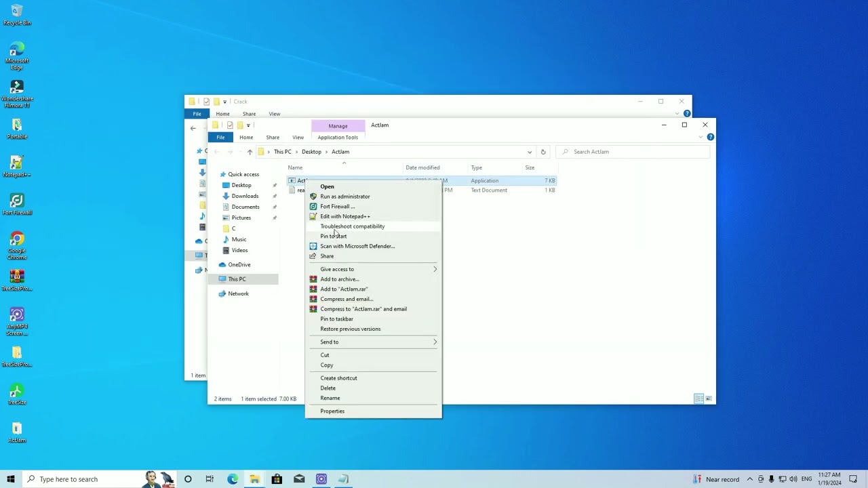Click Desktop in the breadcrumb path
The image size is (868, 488).
pyautogui.click(x=311, y=152)
